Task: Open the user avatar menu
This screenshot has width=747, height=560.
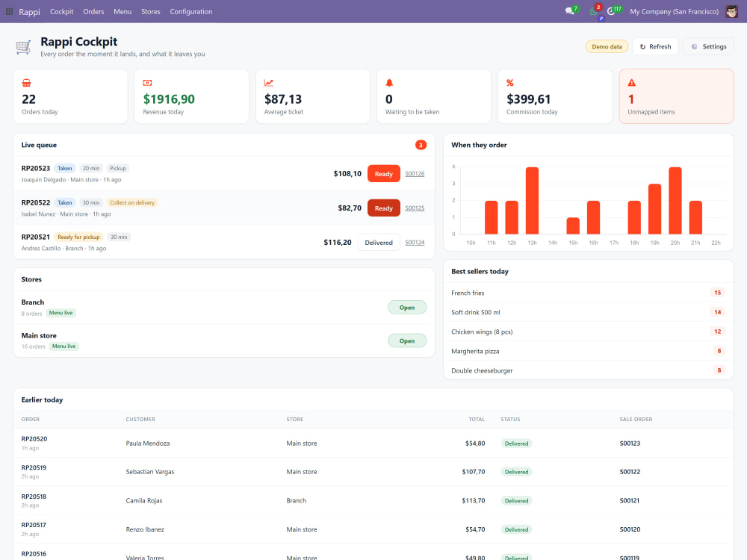Action: pyautogui.click(x=731, y=11)
